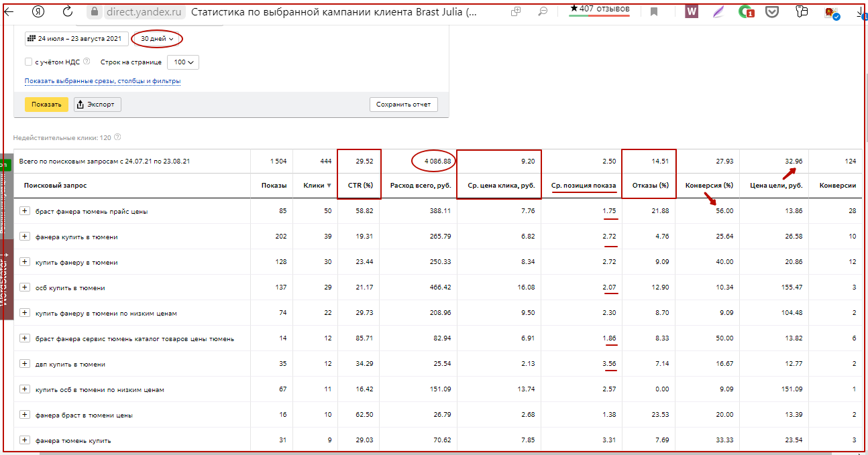Click the conversion value 56.00
The image size is (868, 455).
point(724,211)
